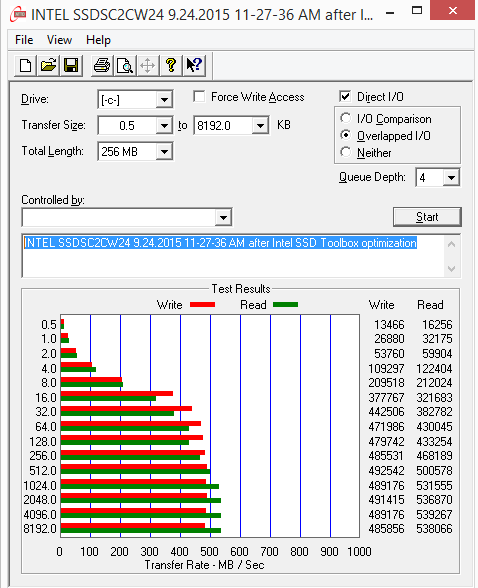Screen dimensions: 478x588
Task: Click the red Write legend swatch
Action: click(x=202, y=304)
